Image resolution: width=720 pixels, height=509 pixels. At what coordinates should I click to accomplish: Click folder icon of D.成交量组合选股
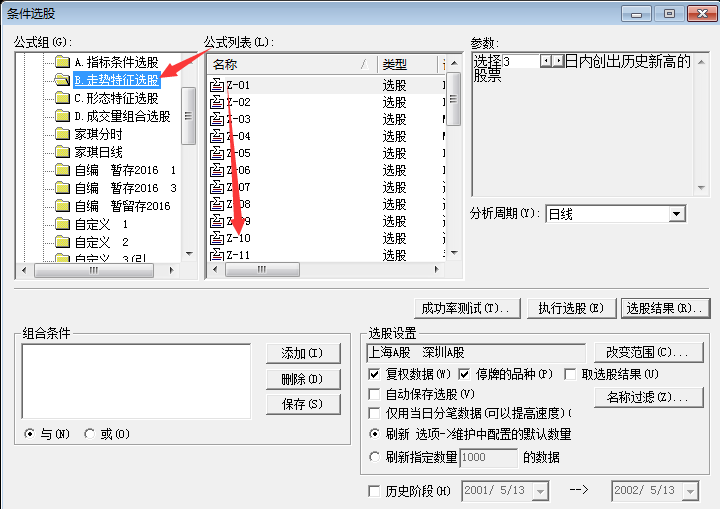[x=62, y=116]
